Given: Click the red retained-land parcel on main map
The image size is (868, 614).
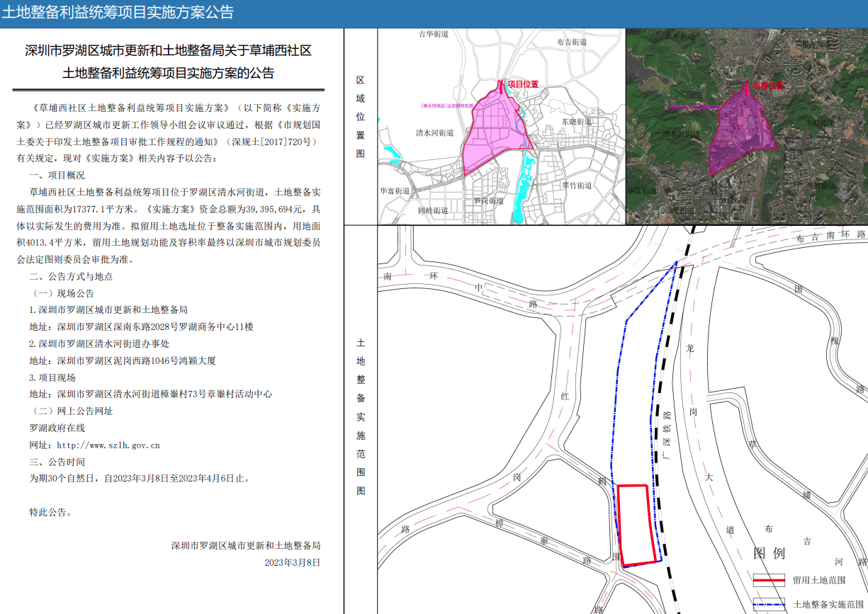Looking at the screenshot, I should [636, 525].
